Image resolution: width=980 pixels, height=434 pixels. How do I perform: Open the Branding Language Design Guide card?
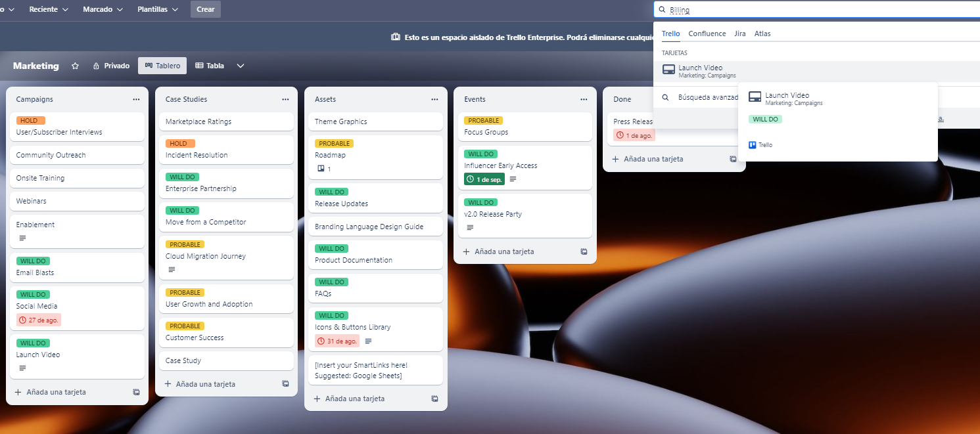click(375, 227)
